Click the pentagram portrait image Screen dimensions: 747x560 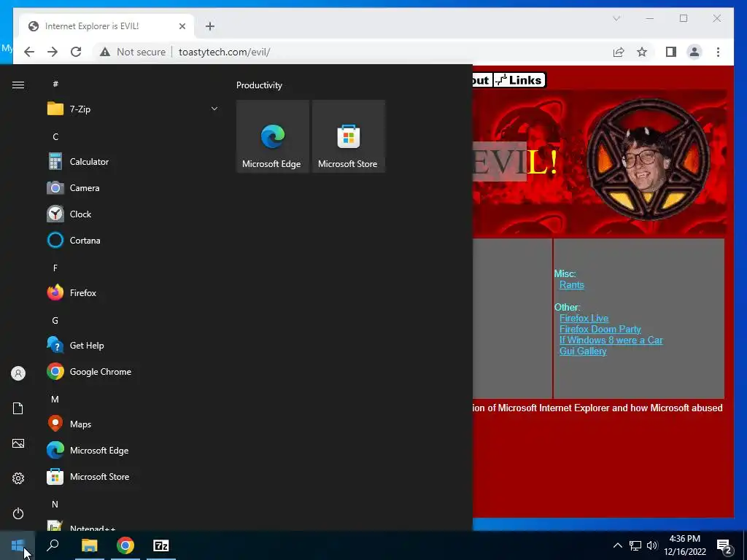point(648,160)
